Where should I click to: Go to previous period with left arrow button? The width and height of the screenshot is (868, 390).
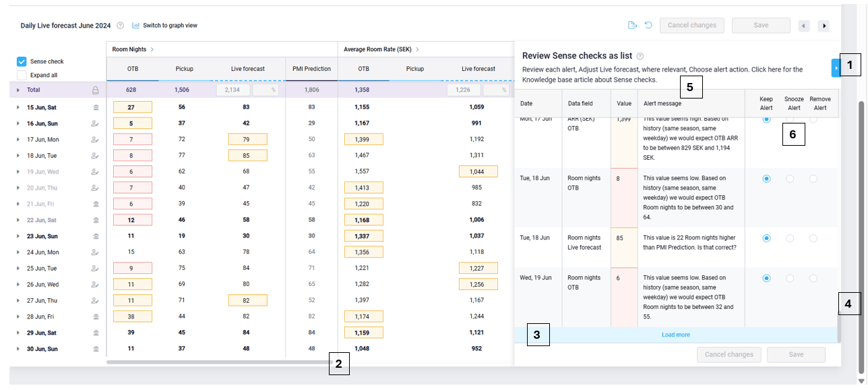click(804, 26)
